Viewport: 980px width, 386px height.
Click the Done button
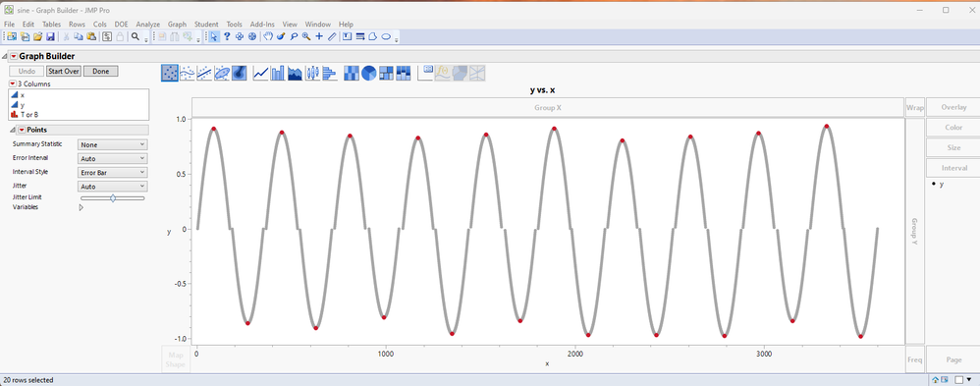click(100, 72)
